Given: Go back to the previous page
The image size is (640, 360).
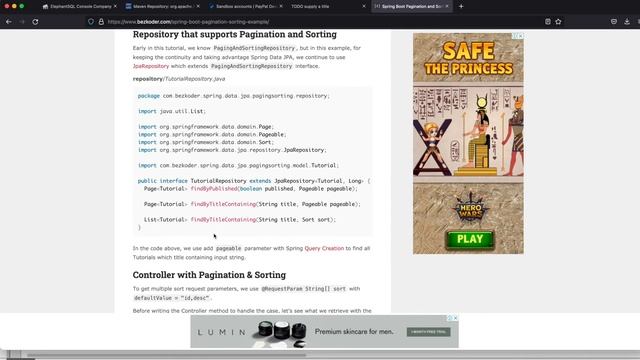Looking at the screenshot, I should tap(9, 22).
